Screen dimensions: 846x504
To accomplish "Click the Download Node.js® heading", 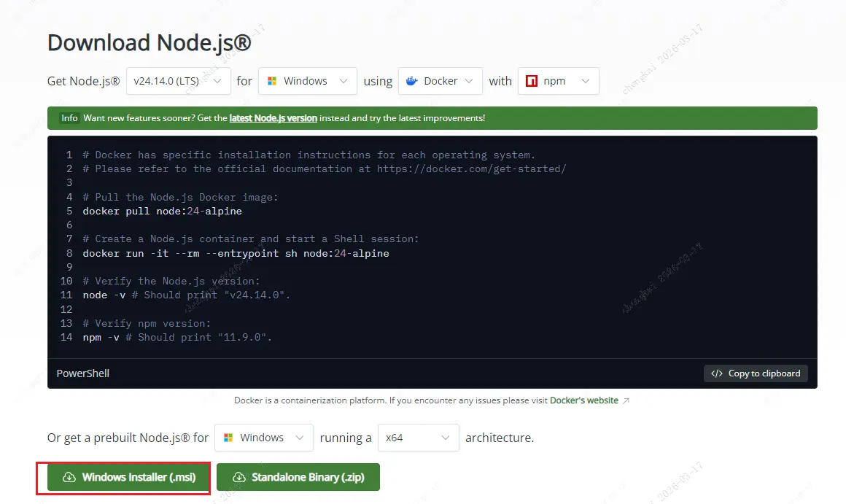I will pyautogui.click(x=150, y=42).
